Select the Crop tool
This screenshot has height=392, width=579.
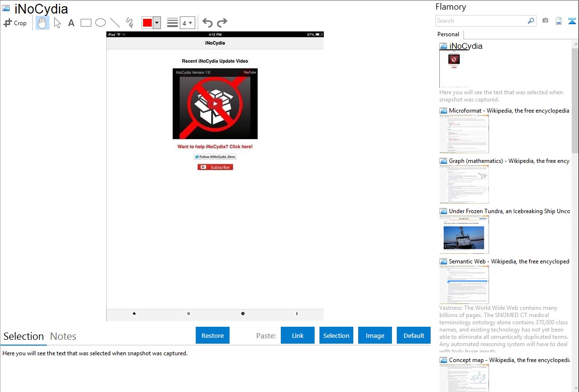coord(15,23)
